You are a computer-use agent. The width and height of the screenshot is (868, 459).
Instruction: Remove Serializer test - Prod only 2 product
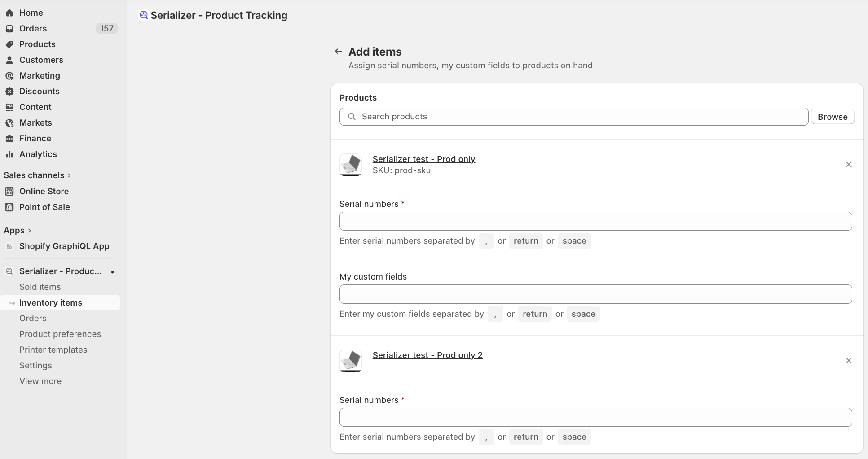(849, 361)
